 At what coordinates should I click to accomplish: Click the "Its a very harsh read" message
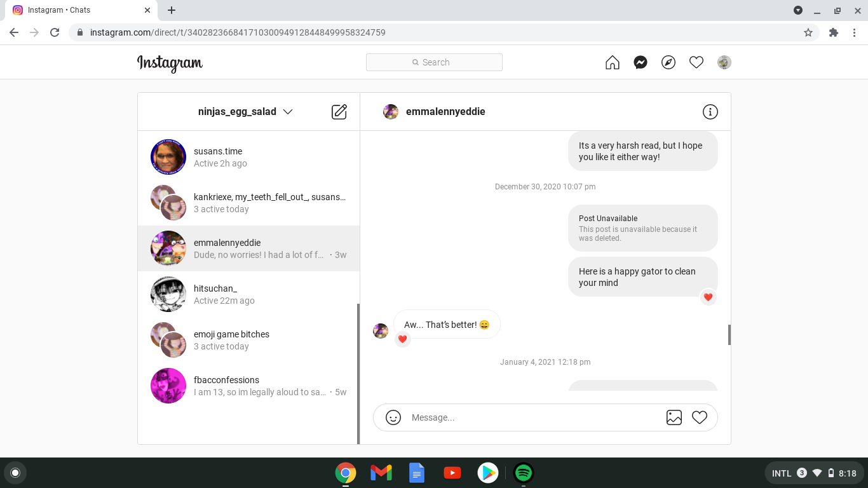[643, 151]
